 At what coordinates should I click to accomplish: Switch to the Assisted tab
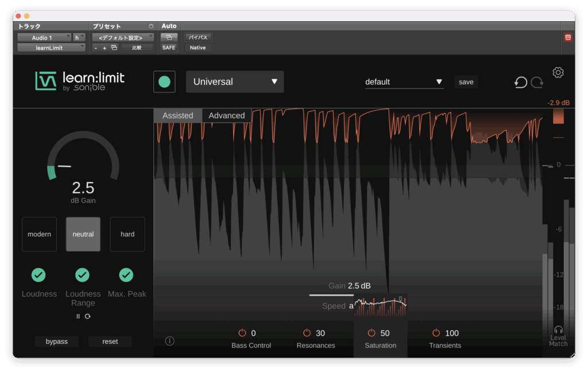click(178, 115)
